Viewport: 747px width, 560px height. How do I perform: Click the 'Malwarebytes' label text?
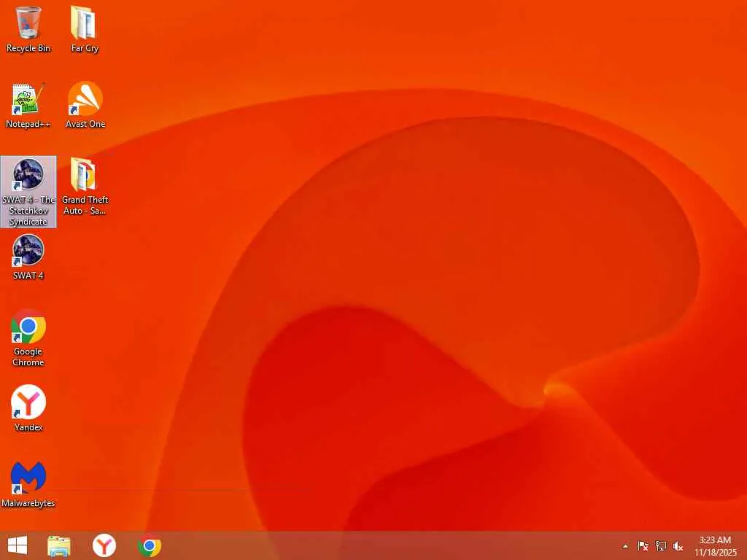pyautogui.click(x=28, y=503)
